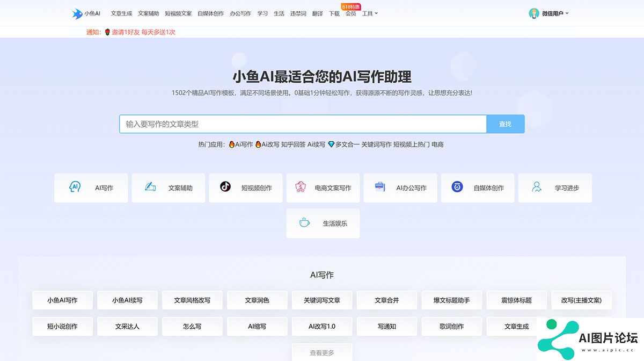Open the 文采达人 template
Screen dimensions: 644x361
[x=127, y=326]
